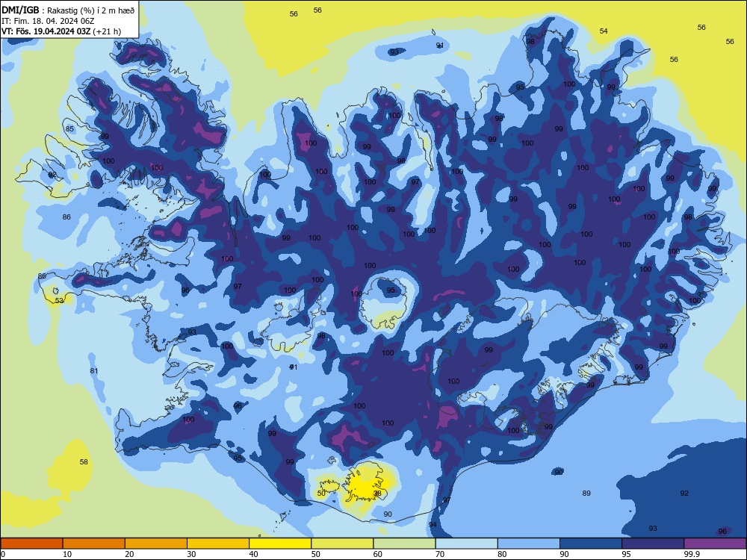Click the legend label 10
Screen dimensions: 747x560
(67, 554)
